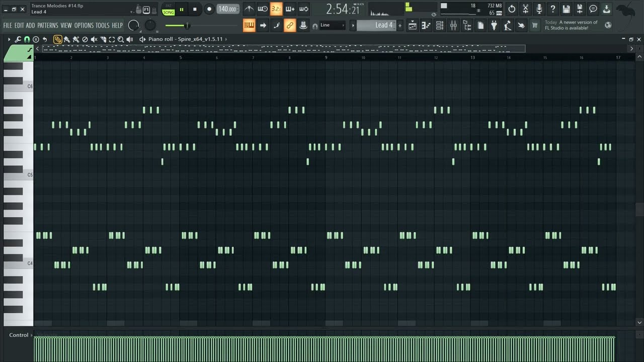
Task: Open the plugin picker plug icon
Action: tap(494, 26)
